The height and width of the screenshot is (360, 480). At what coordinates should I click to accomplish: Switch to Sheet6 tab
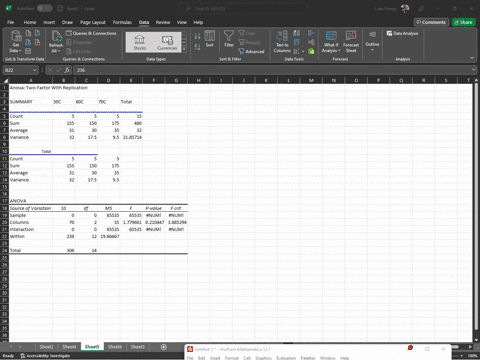(x=115, y=347)
